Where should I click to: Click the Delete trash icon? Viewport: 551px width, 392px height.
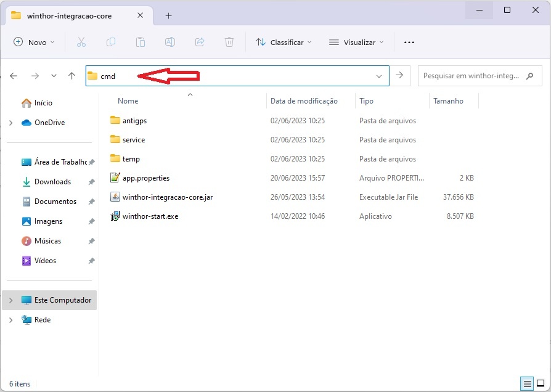[x=229, y=42]
